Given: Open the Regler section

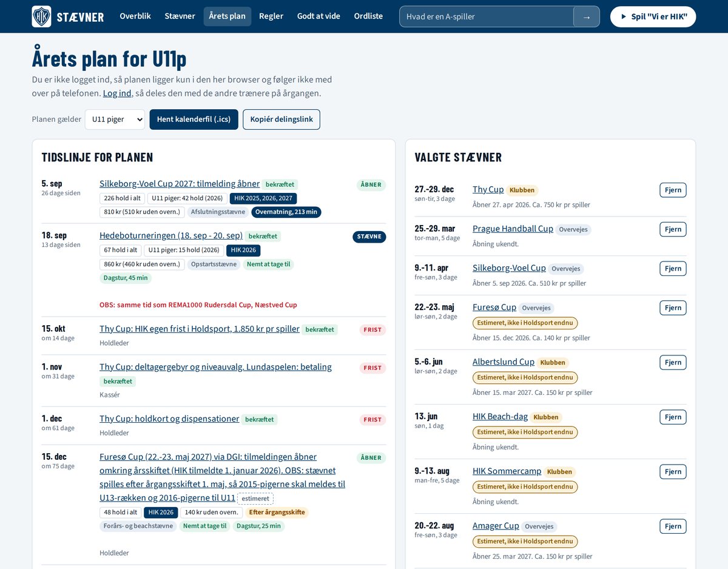Looking at the screenshot, I should pos(271,16).
